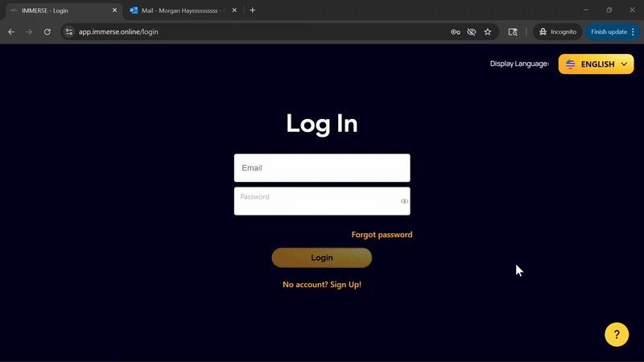
Task: Click the browser back arrow
Action: (x=11, y=31)
